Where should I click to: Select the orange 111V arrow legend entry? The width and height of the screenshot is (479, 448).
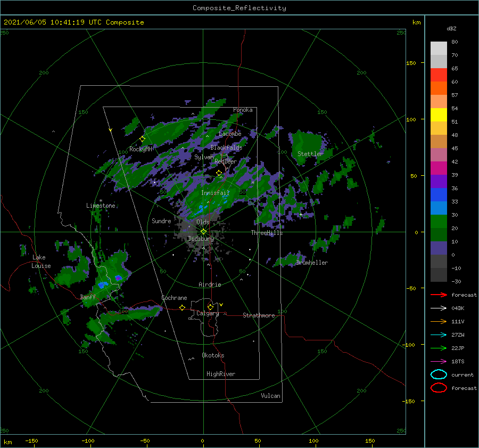coord(439,321)
